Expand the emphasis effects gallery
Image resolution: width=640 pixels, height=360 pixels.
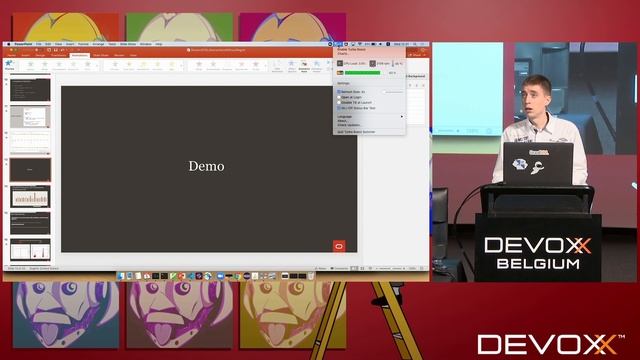click(182, 65)
